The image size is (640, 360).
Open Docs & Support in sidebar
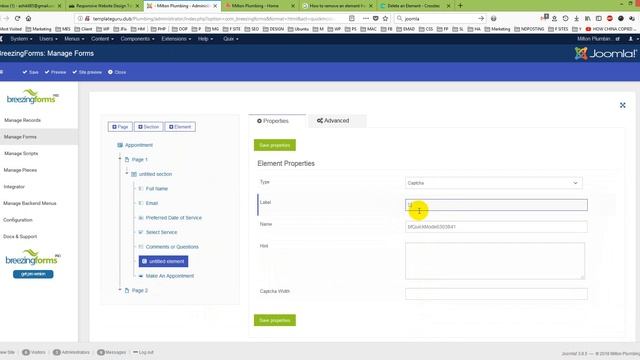coord(20,236)
